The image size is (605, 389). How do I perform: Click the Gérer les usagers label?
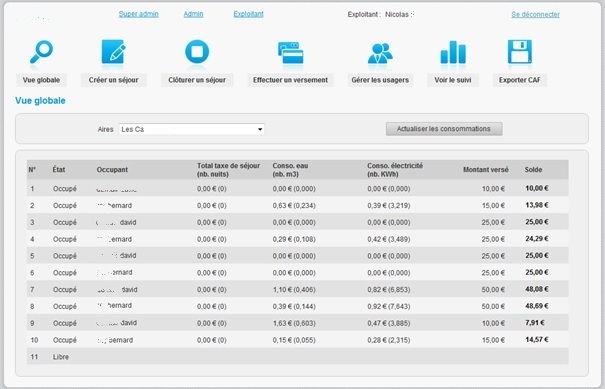(380, 80)
